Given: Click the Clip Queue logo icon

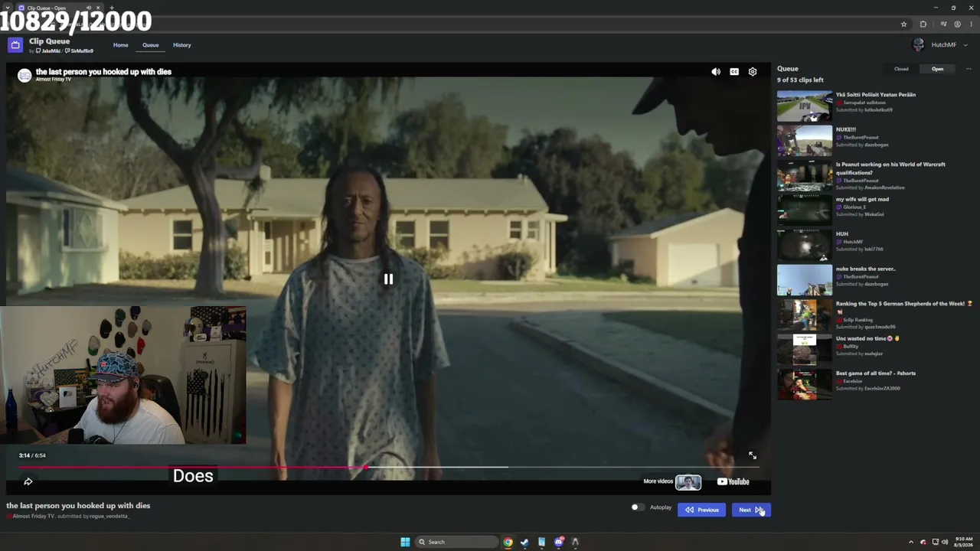Looking at the screenshot, I should point(15,45).
